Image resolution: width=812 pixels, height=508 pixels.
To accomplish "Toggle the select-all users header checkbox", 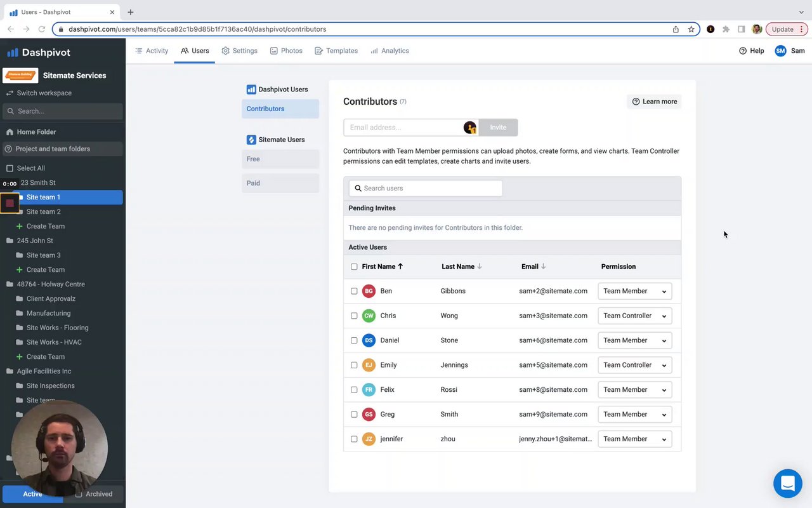I will pyautogui.click(x=354, y=267).
